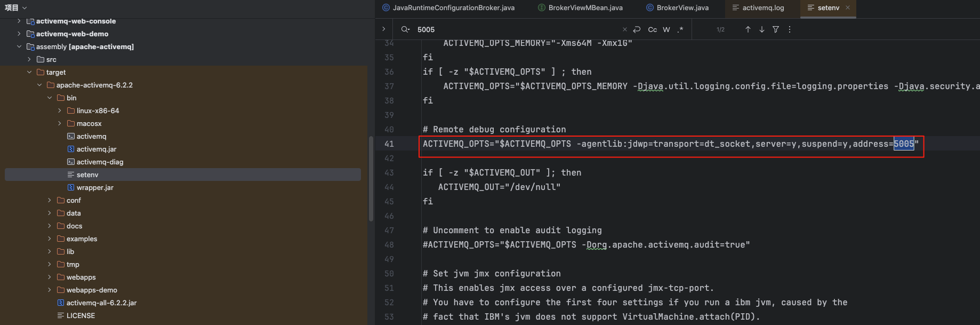Expand the replace field chevron
This screenshot has height=325, width=980.
[x=383, y=29]
